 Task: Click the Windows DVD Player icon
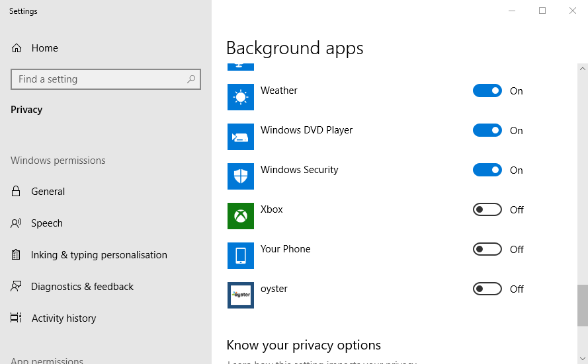pyautogui.click(x=241, y=137)
